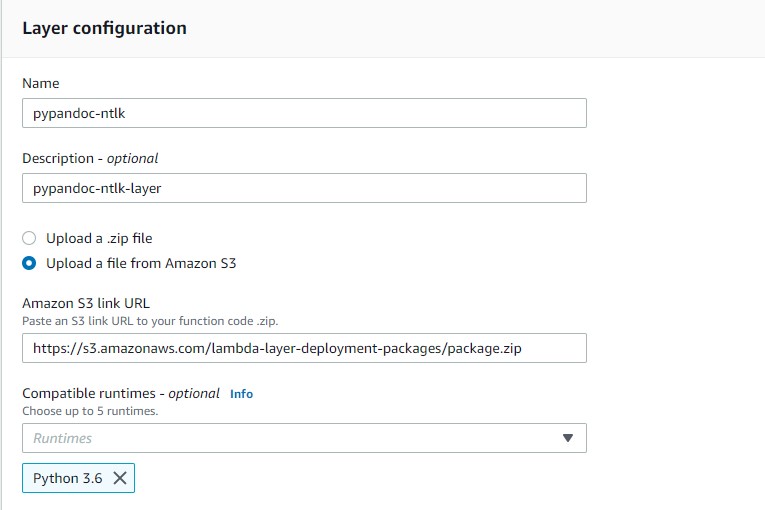Click the 'Upload a file from Amazon S3' label text
Image resolution: width=765 pixels, height=510 pixels.
coord(141,263)
